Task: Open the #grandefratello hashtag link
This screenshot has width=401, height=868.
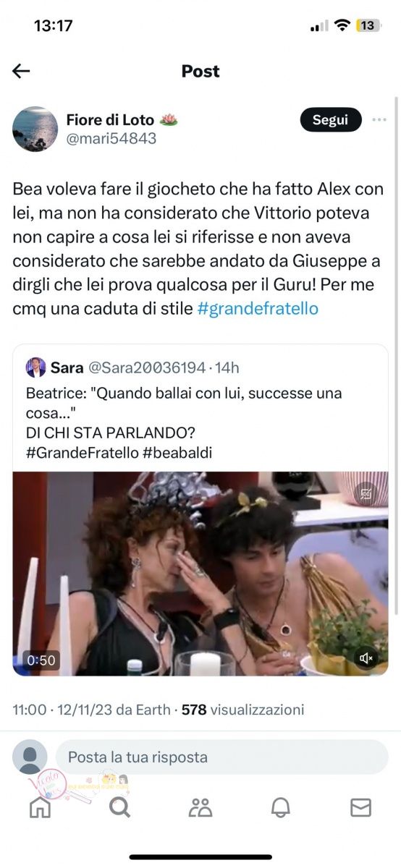Action: (x=258, y=309)
